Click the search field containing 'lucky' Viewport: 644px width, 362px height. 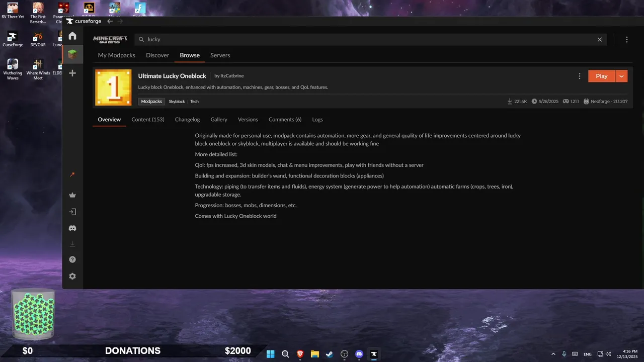pyautogui.click(x=370, y=39)
